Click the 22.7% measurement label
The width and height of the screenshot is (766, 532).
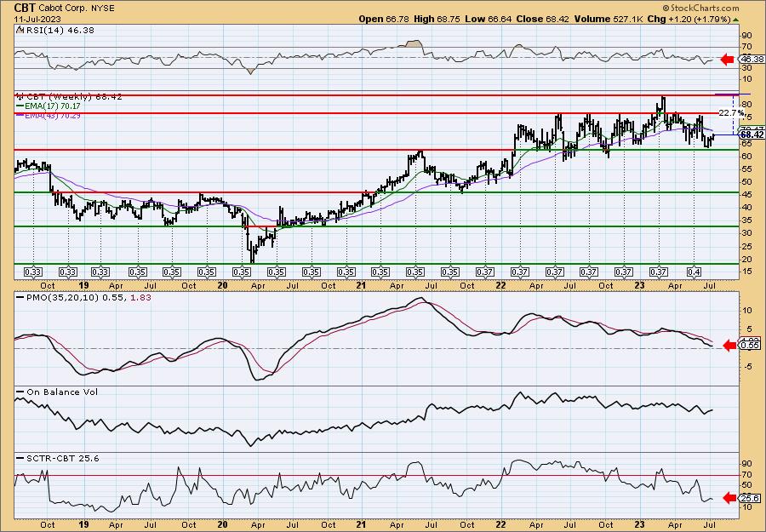click(731, 113)
